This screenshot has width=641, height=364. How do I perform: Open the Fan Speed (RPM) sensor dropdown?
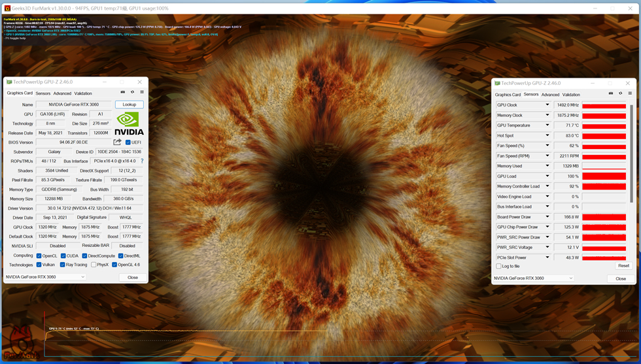(547, 156)
